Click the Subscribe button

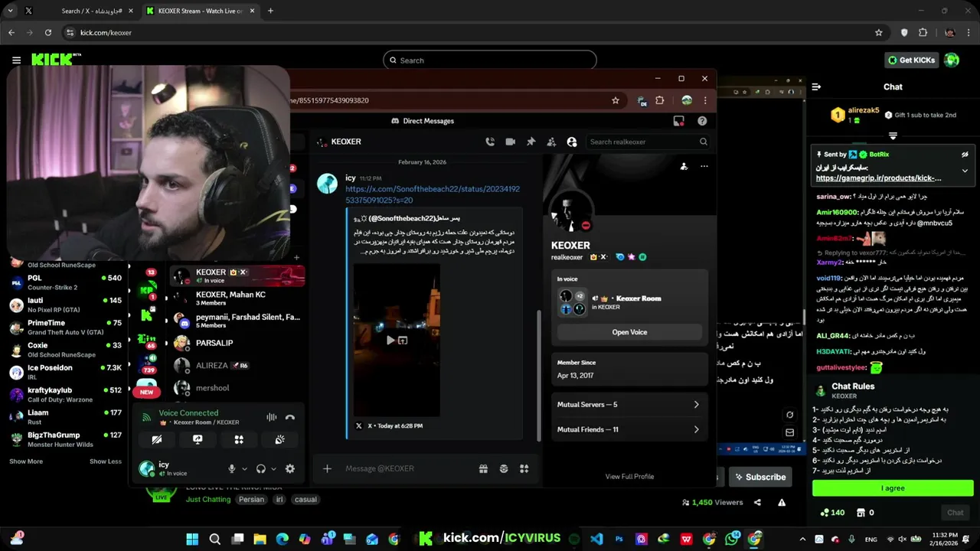coord(760,477)
